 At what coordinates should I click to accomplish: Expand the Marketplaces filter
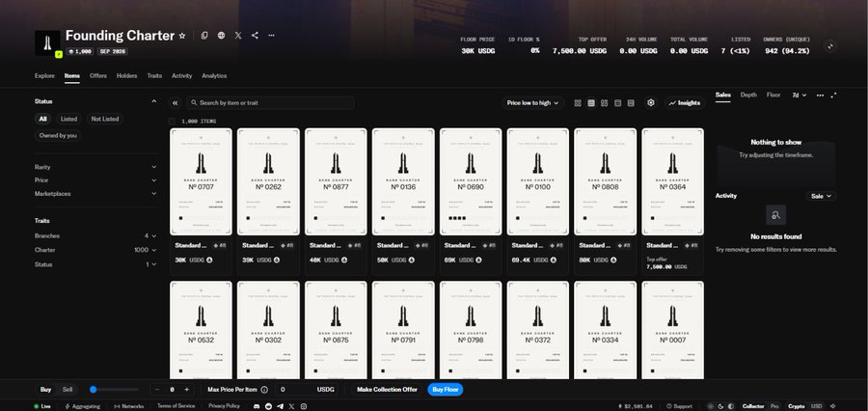pyautogui.click(x=95, y=194)
